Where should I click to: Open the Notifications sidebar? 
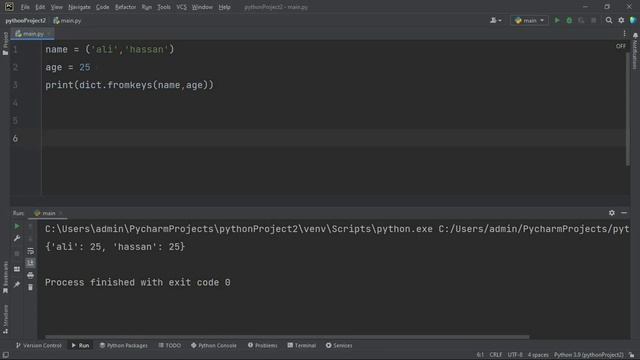635,51
